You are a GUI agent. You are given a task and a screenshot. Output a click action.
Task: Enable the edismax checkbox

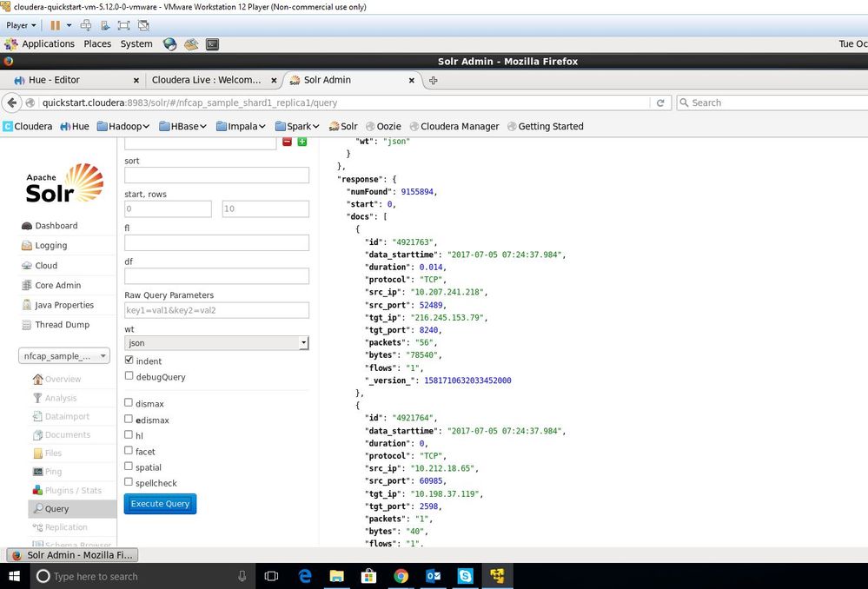(x=129, y=419)
